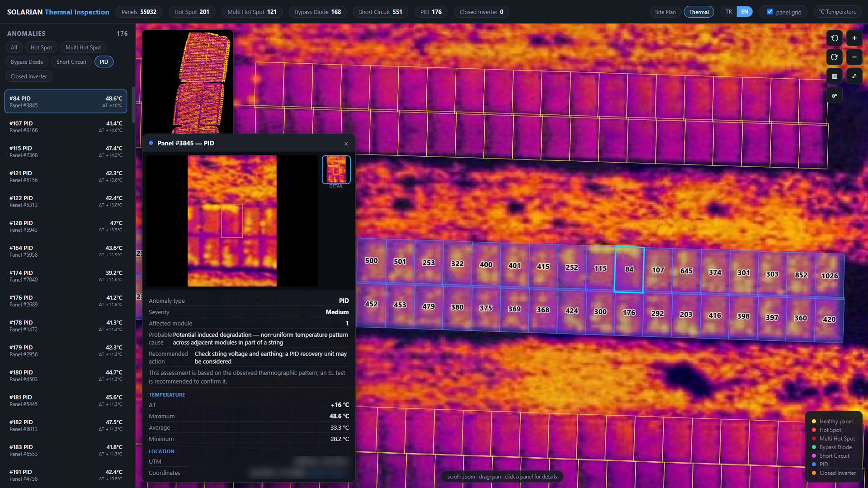
Task: Click the panel-grid striped icon button
Action: coord(835,76)
